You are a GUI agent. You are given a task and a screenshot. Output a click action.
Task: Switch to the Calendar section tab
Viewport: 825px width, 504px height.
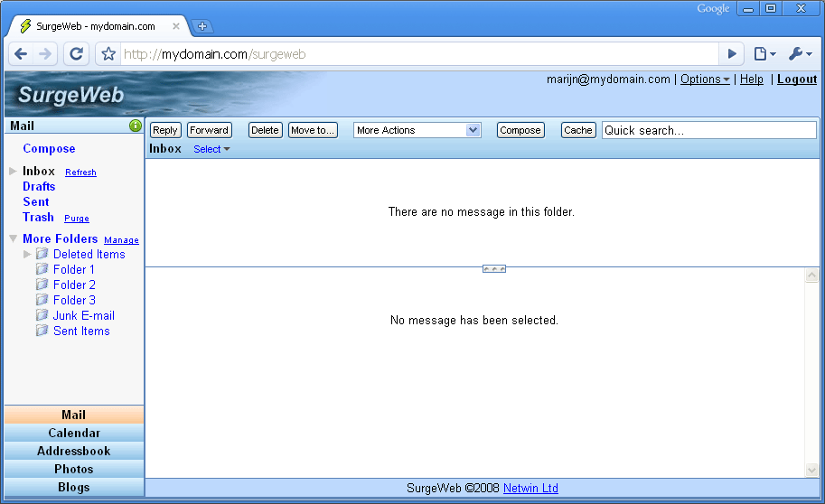(x=74, y=433)
